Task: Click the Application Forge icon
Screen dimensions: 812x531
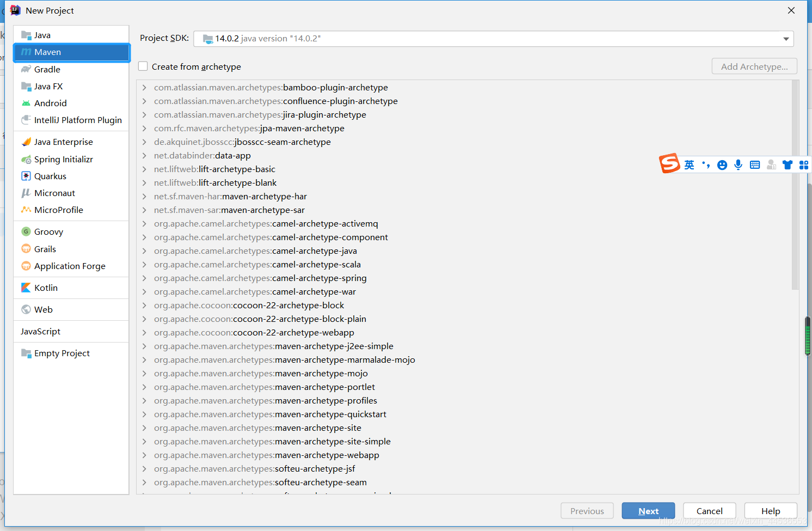Action: tap(26, 266)
